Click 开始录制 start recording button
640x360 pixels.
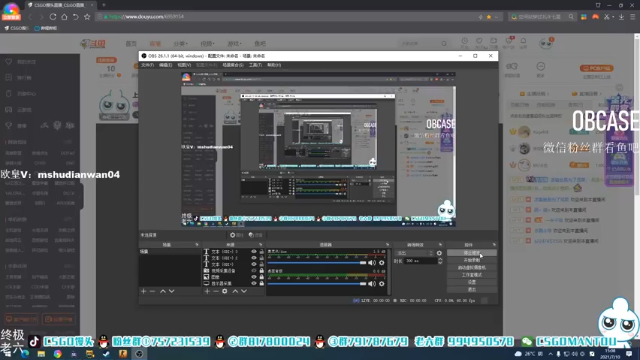(x=472, y=260)
